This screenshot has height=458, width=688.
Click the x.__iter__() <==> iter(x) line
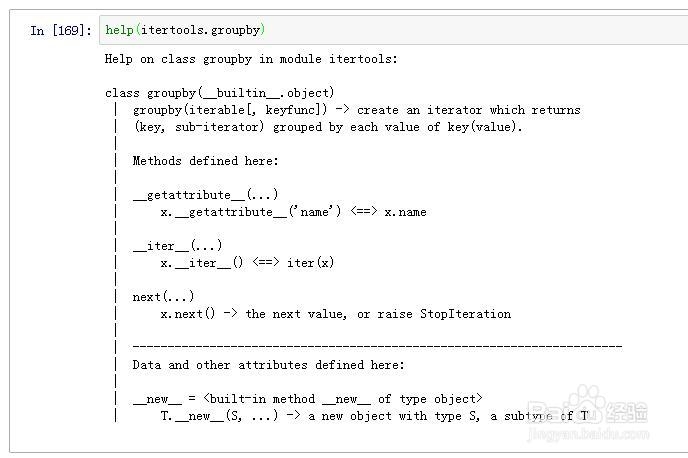coord(247,263)
